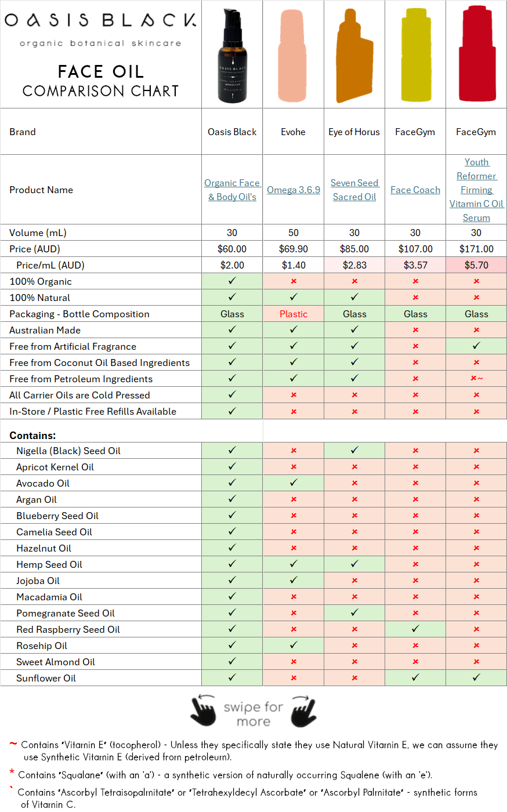
Task: Select the 'Camelia Seed Oil' row label
Action: coord(54,532)
